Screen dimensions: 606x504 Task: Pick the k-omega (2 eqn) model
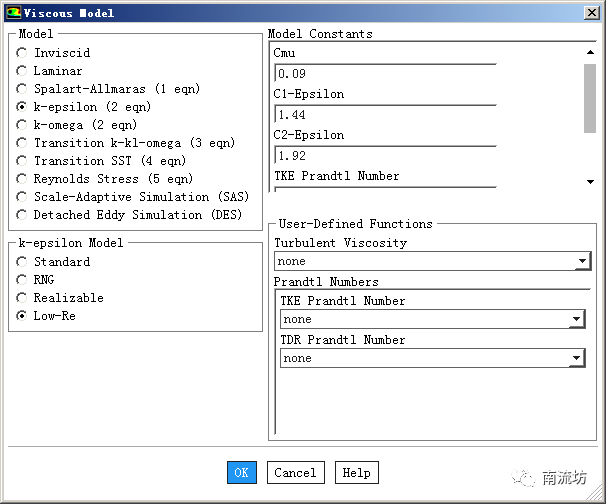[x=23, y=125]
